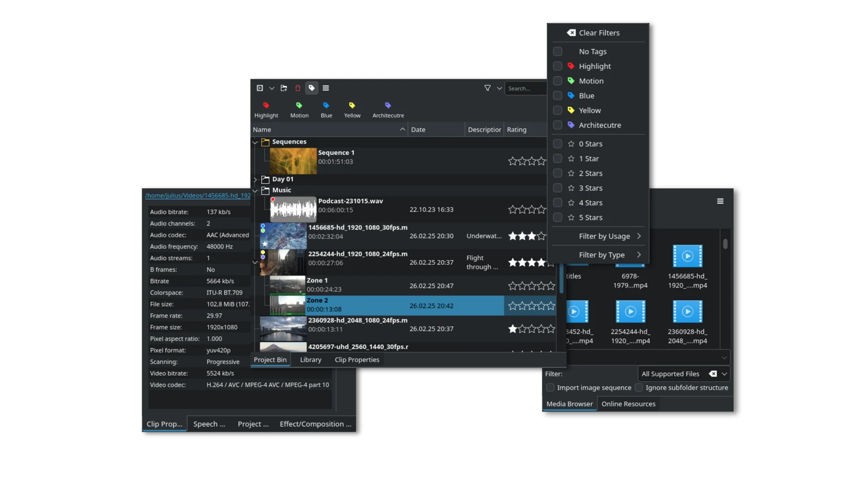868x488 pixels.
Task: Click the add clip icon in Project Bin toolbar
Action: (x=260, y=88)
